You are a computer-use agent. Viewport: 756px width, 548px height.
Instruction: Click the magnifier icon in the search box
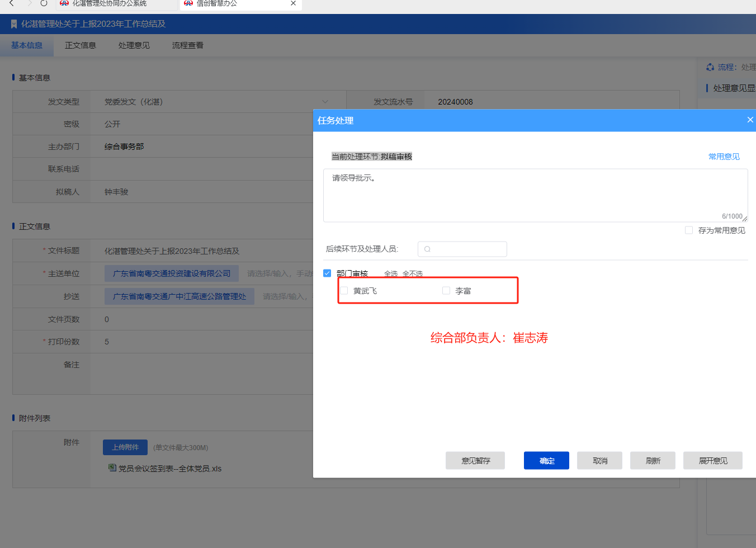427,249
